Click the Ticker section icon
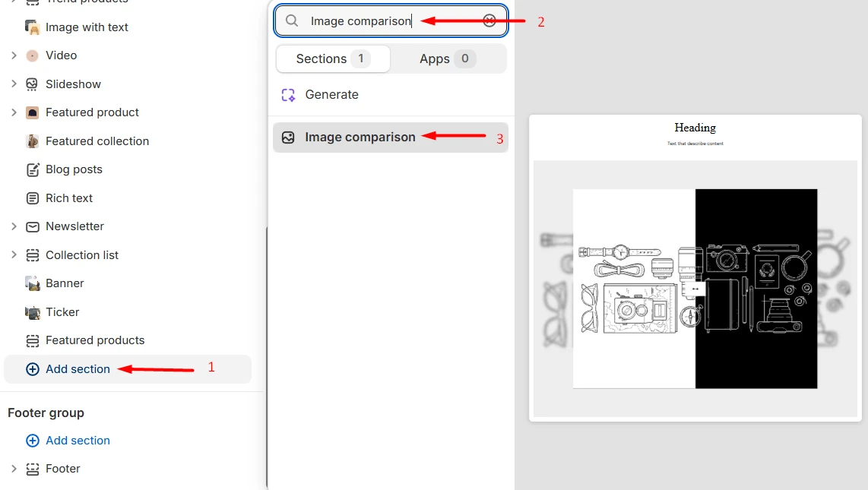868x490 pixels. pos(33,312)
